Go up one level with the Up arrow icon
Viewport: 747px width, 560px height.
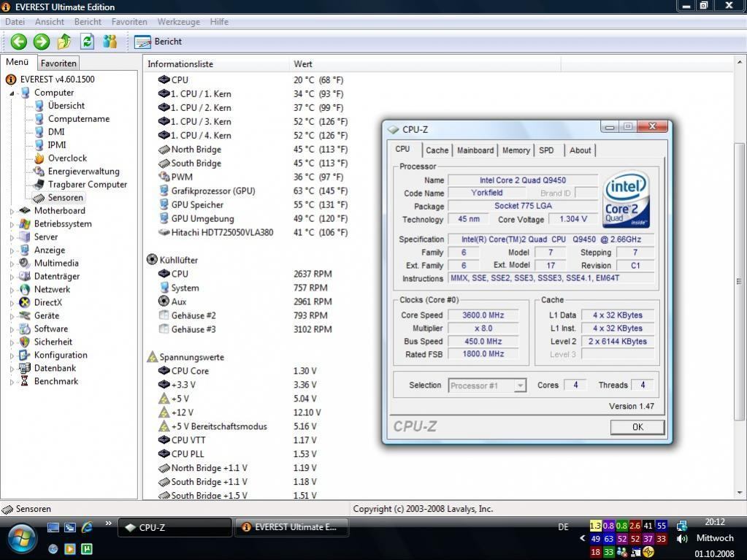coord(64,42)
